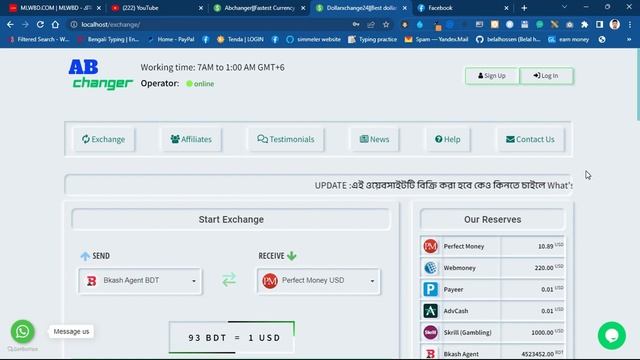The image size is (640, 360).
Task: Open the Extensions puzzle icon
Action: [x=584, y=24]
